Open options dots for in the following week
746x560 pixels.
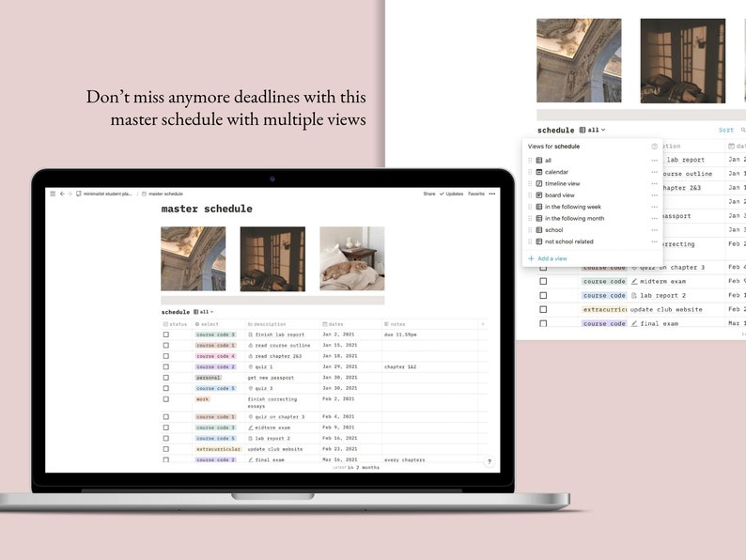pyautogui.click(x=654, y=207)
